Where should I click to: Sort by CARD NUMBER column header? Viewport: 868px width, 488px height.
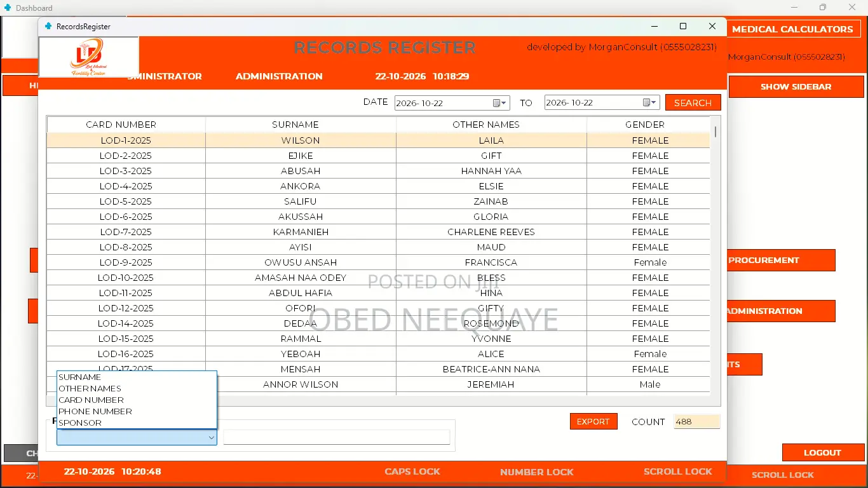(x=126, y=125)
